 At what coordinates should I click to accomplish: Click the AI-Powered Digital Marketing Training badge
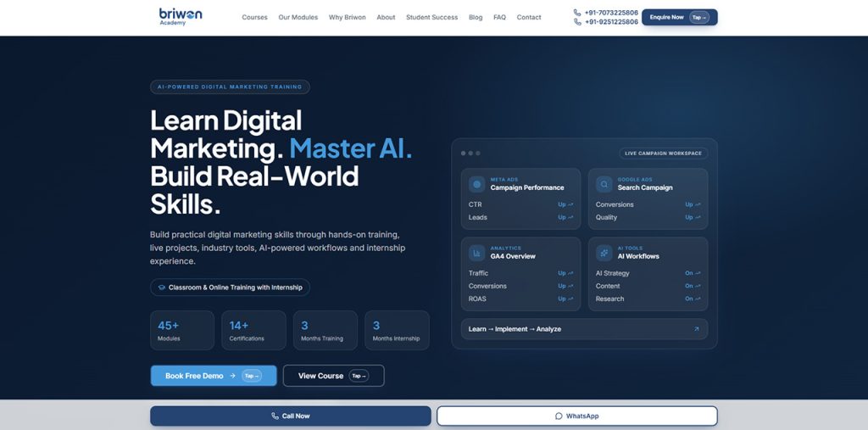pyautogui.click(x=230, y=87)
